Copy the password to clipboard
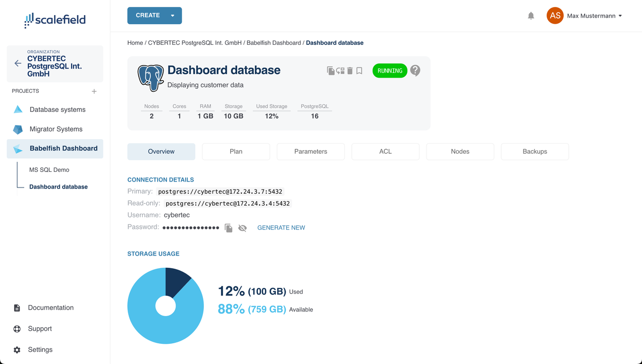 229,228
